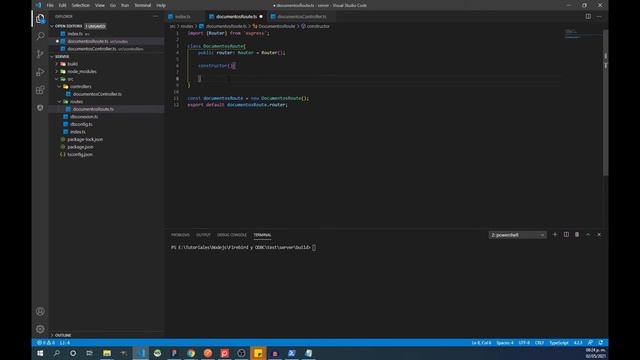
Task: Open File Explorer from taskbar
Action: pyautogui.click(x=107, y=353)
